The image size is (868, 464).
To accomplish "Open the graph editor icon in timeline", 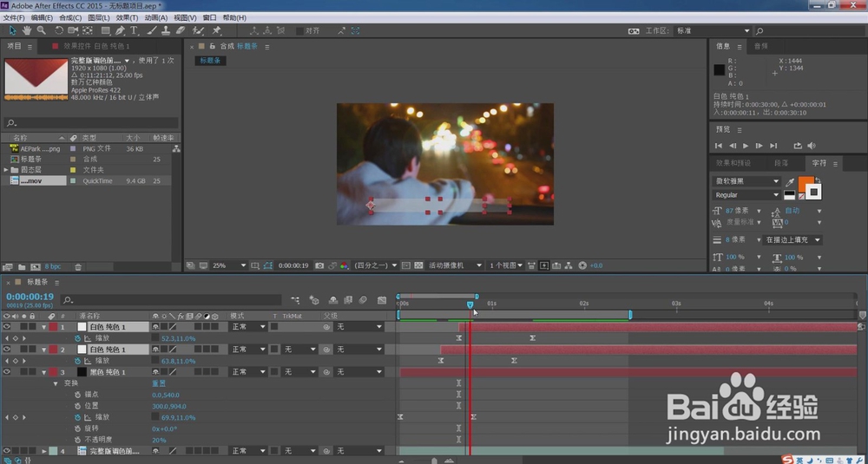I will (x=382, y=300).
